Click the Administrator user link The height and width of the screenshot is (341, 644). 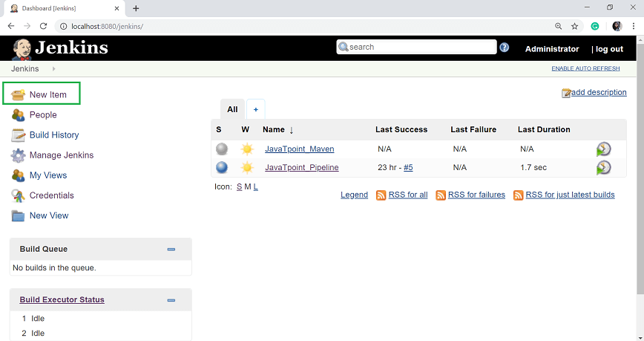pyautogui.click(x=552, y=49)
